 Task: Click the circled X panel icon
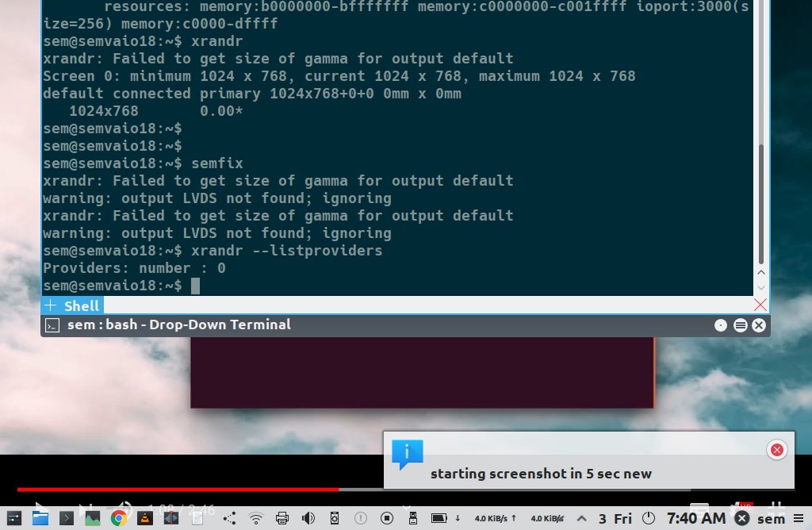742,518
